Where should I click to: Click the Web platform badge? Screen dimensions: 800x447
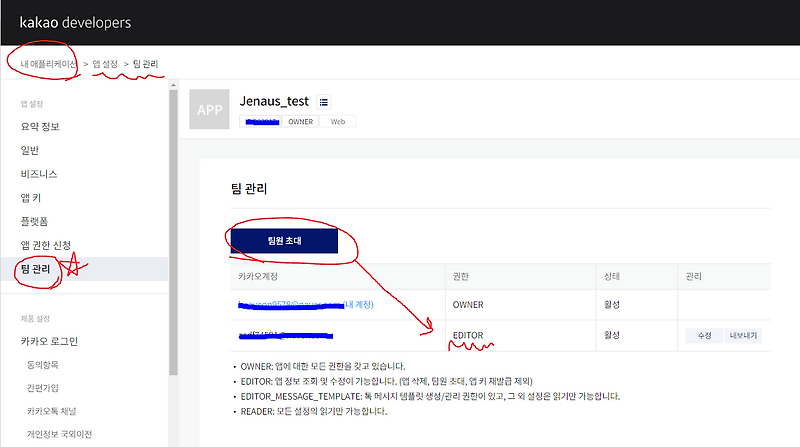pos(338,121)
